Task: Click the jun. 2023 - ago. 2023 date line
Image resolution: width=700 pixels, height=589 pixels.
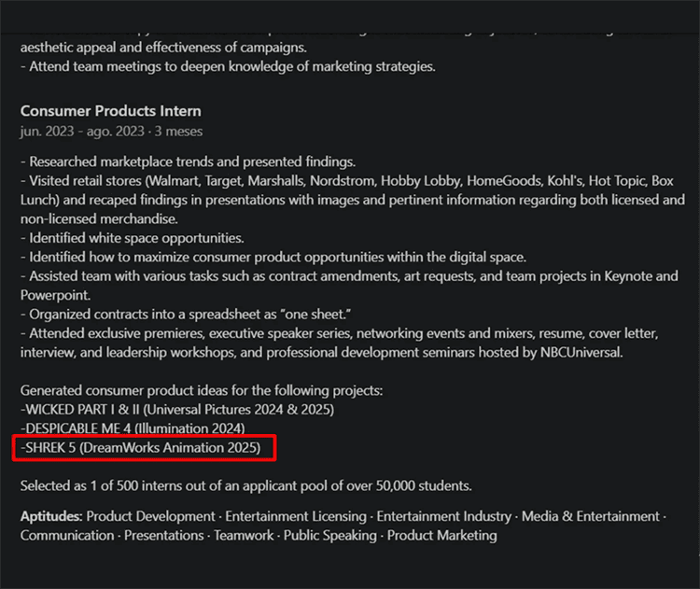Action: pyautogui.click(x=111, y=132)
